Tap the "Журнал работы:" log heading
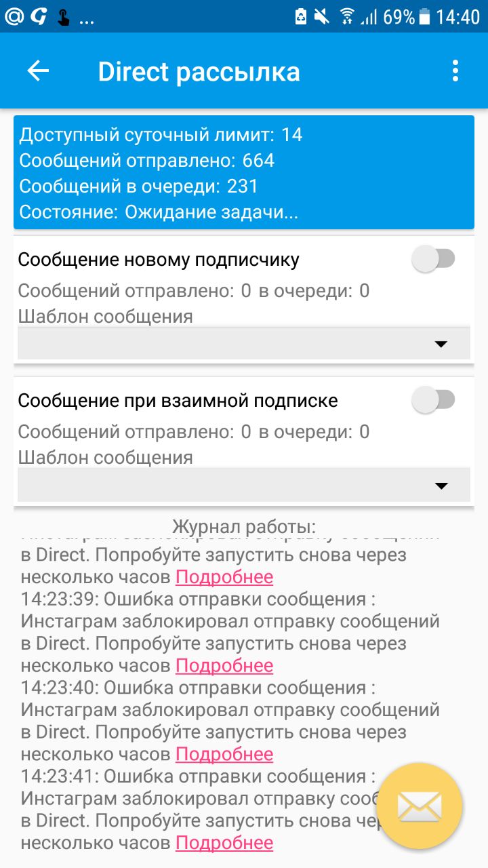Screen dimensions: 488x868 [x=243, y=526]
